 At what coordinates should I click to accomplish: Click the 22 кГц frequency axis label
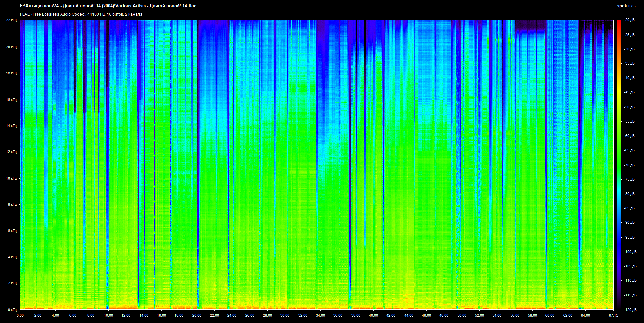pos(11,20)
